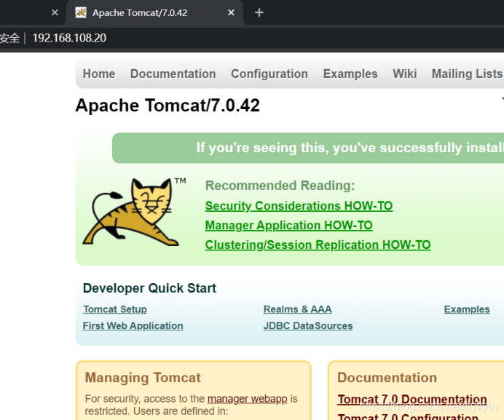
Task: Open the Documentation navigation item
Action: tap(173, 74)
